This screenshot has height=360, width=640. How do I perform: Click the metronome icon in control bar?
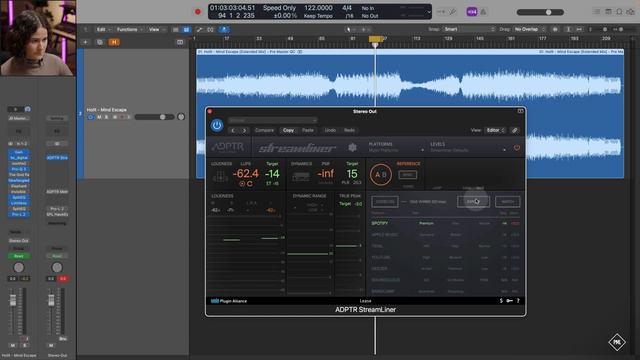(484, 12)
